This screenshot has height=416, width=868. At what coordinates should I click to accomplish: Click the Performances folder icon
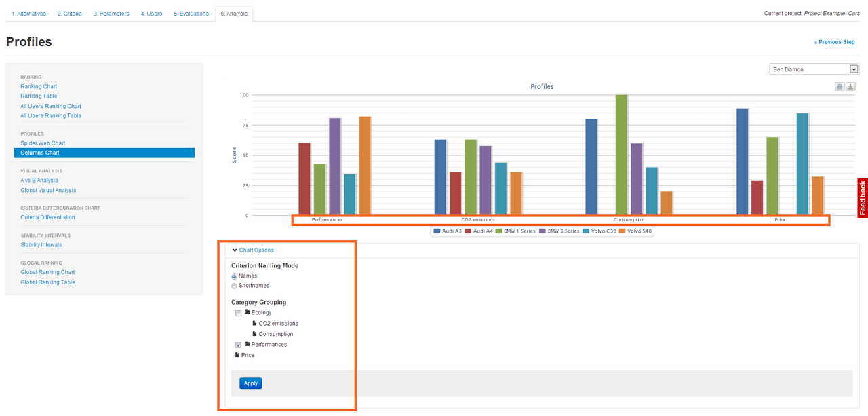coord(248,345)
